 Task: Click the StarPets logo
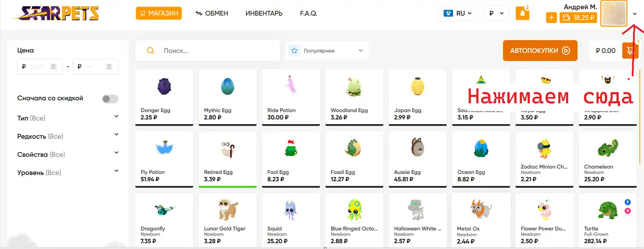point(55,13)
